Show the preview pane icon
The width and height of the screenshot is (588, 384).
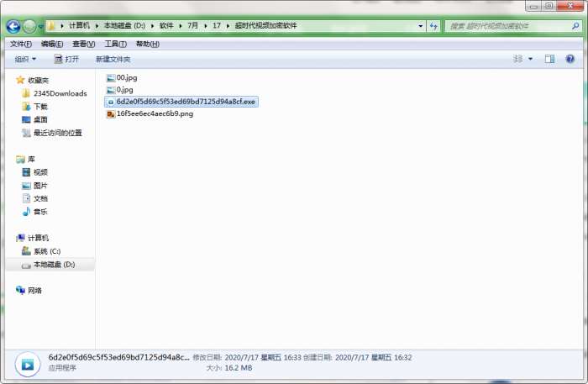549,59
